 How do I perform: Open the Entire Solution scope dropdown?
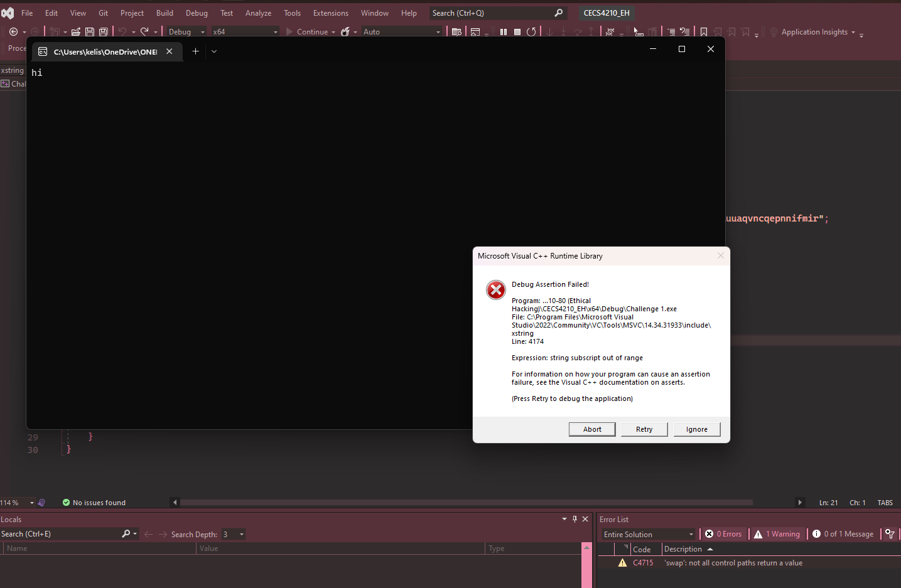(x=649, y=534)
